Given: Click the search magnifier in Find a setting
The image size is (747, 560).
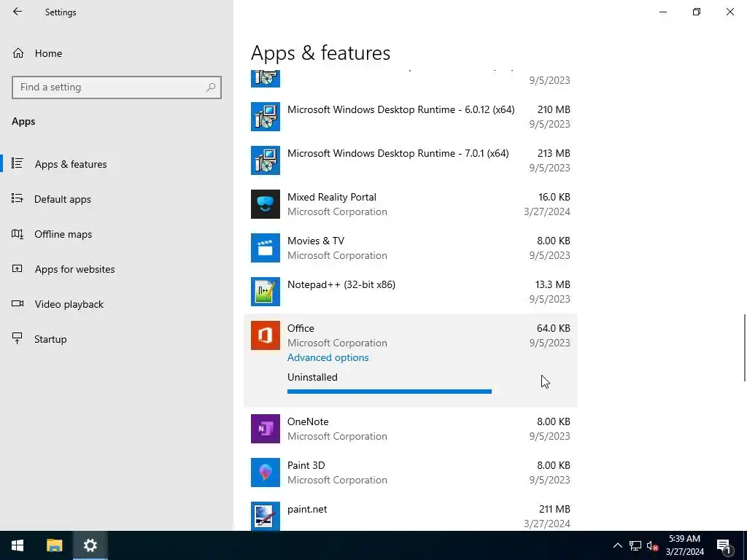Looking at the screenshot, I should coord(211,87).
